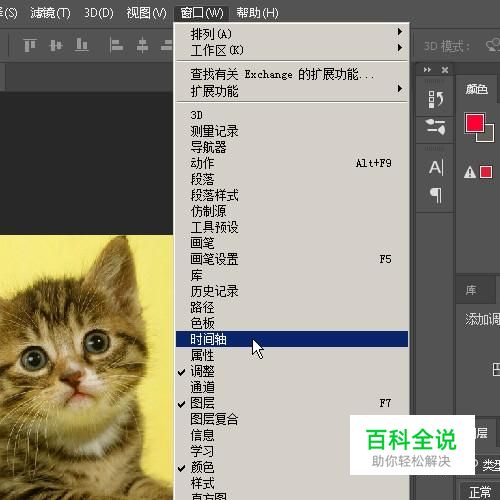This screenshot has height=500, width=500.
Task: Show the 路径 panel
Action: (292, 307)
